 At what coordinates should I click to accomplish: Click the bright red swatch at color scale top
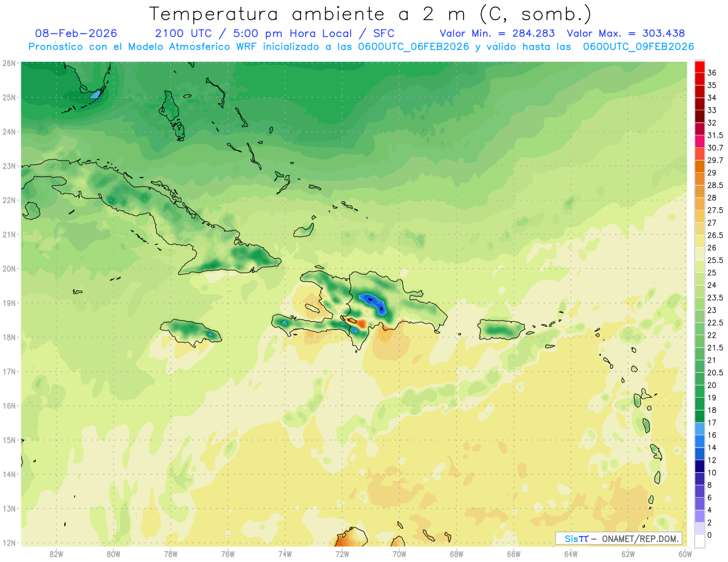point(699,66)
